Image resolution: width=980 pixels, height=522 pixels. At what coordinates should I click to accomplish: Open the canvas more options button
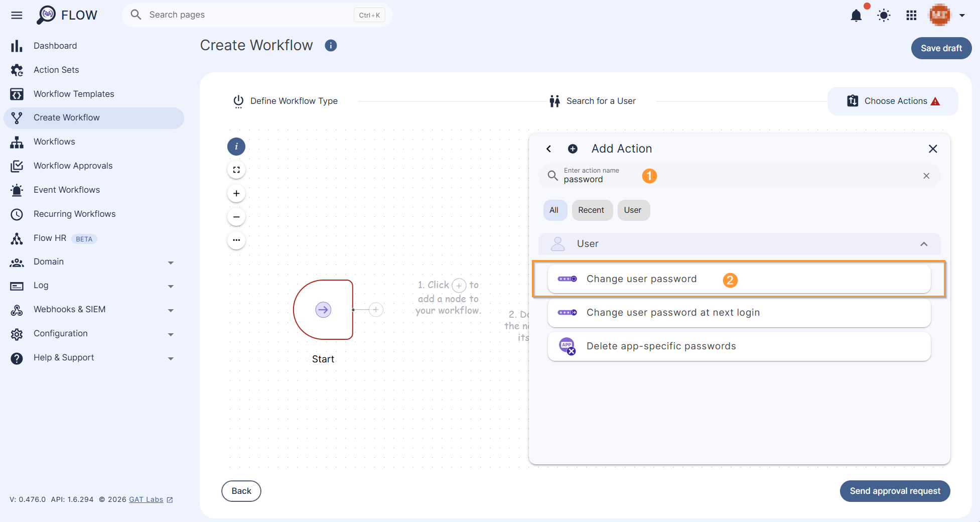236,240
